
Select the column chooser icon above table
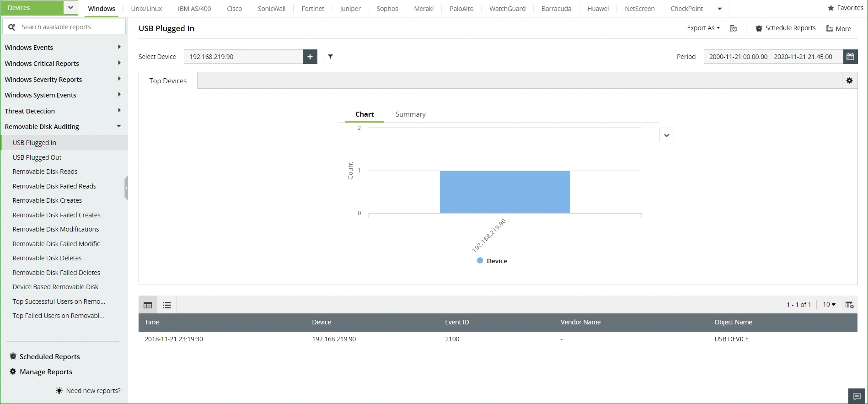(x=850, y=305)
